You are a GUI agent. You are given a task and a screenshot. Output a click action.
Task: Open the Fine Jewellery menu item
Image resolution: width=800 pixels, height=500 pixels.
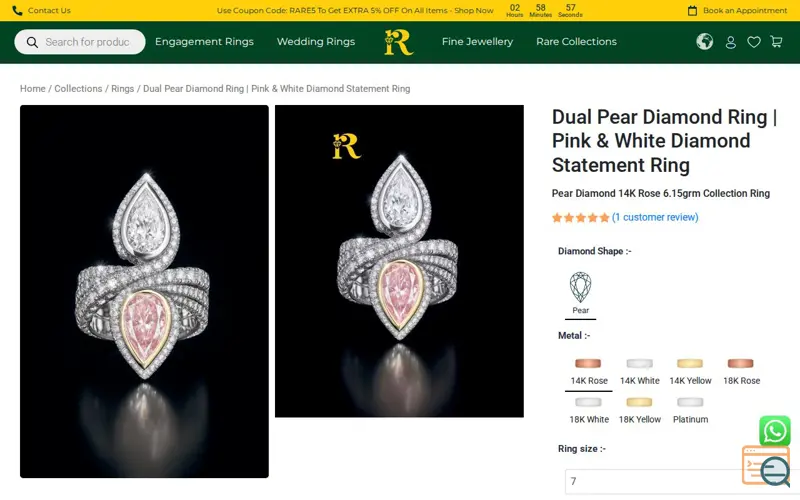(x=477, y=42)
